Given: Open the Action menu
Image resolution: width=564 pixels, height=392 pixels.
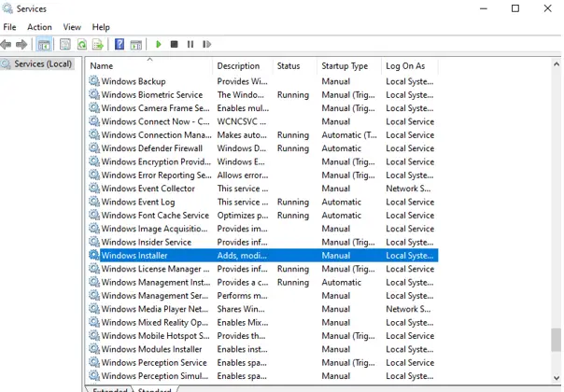Looking at the screenshot, I should click(x=39, y=27).
